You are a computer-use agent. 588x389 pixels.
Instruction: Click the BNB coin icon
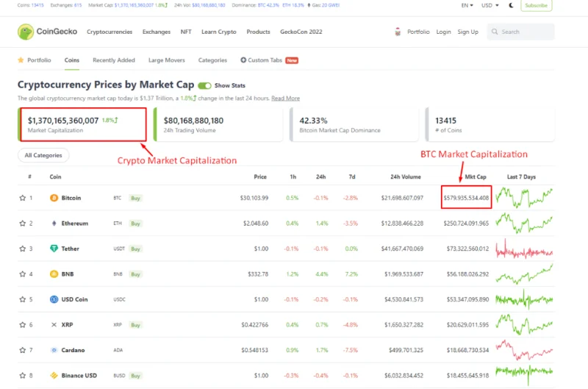click(54, 274)
